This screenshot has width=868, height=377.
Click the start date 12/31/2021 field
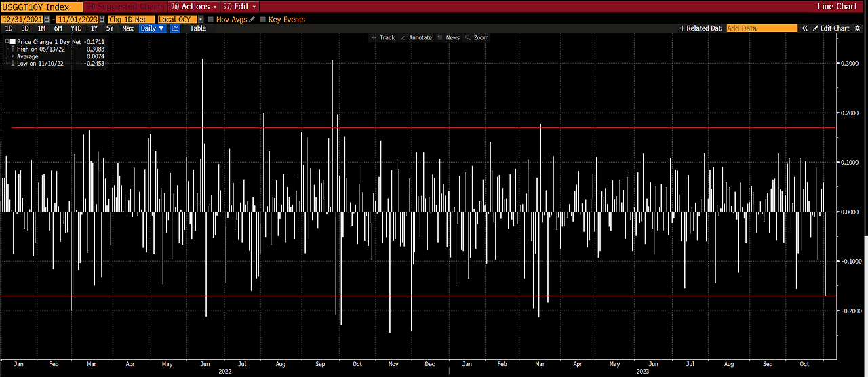coord(22,20)
